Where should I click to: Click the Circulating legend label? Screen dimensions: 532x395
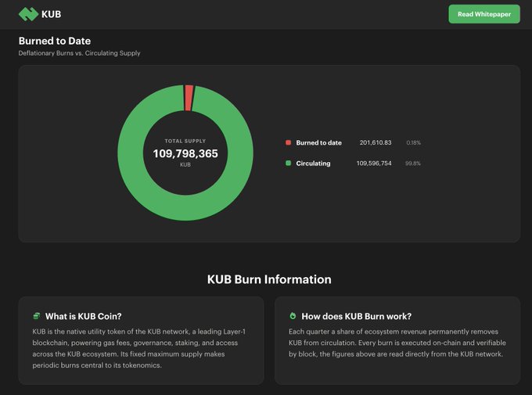(313, 163)
